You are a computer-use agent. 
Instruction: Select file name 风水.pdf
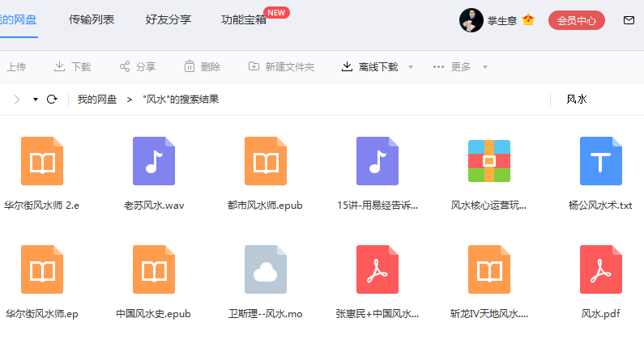(x=600, y=314)
